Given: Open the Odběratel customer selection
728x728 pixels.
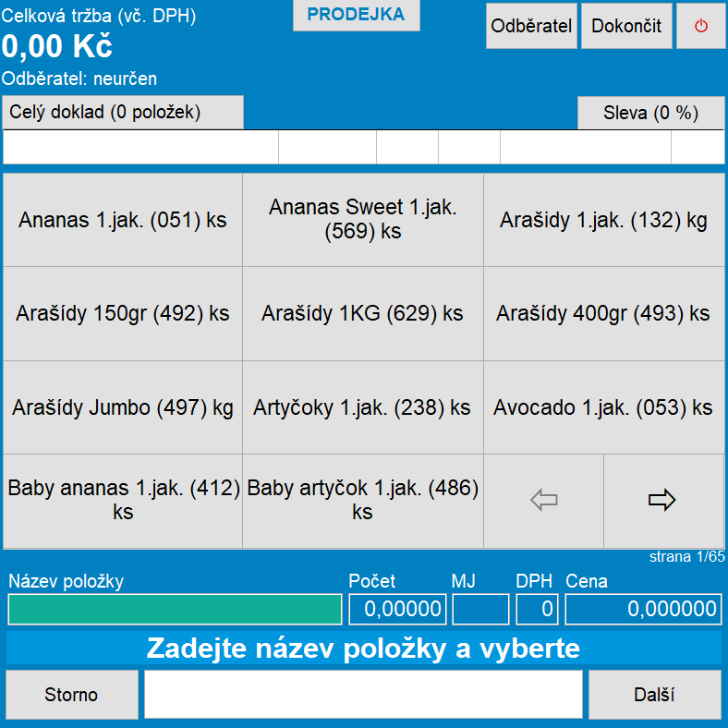Looking at the screenshot, I should coord(531,26).
